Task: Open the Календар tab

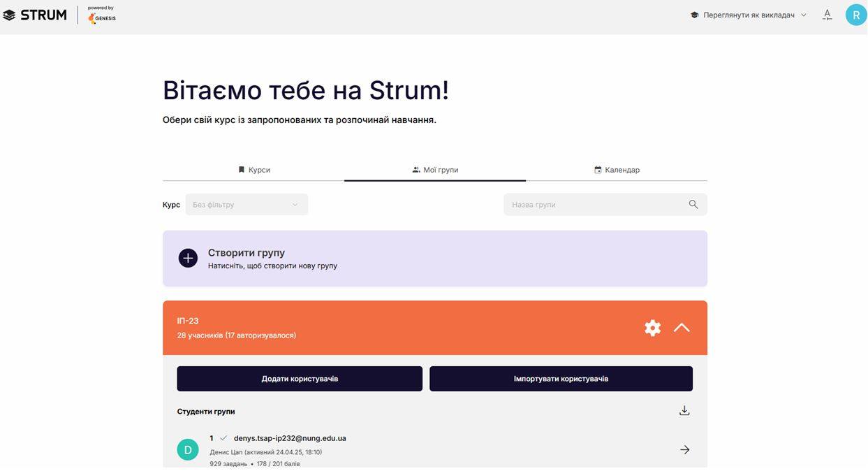Action: [617, 170]
